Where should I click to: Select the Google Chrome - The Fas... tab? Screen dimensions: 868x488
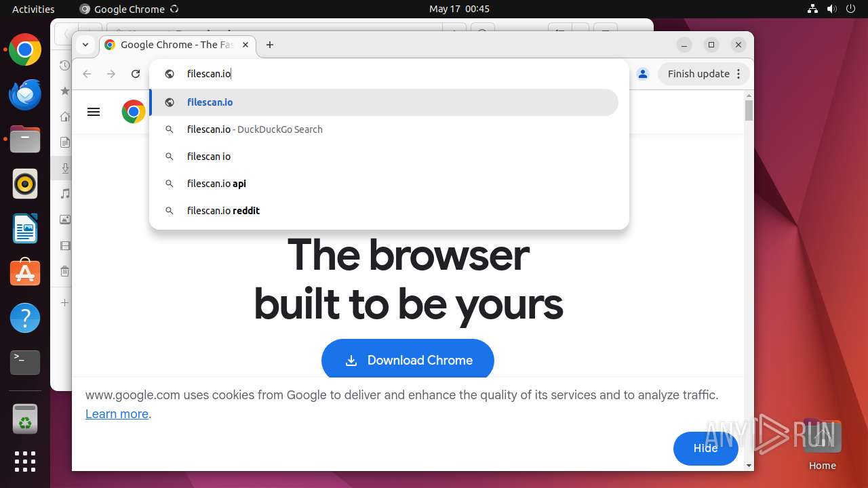point(177,45)
